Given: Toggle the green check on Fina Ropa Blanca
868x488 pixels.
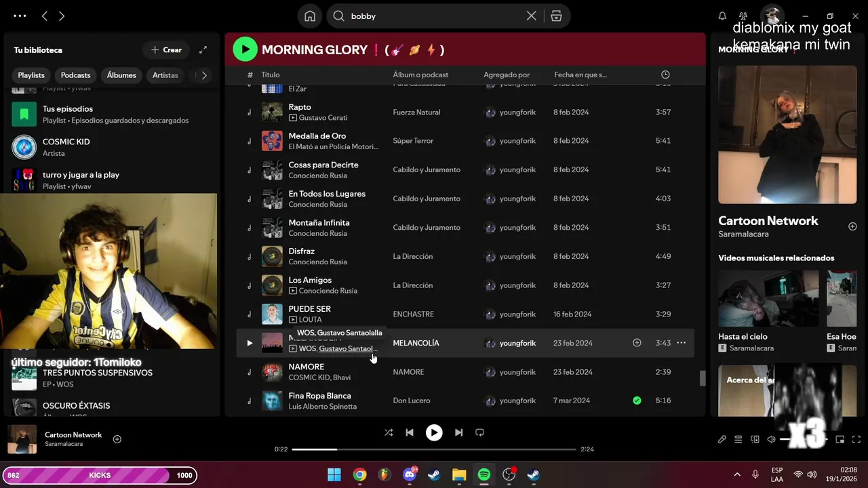Looking at the screenshot, I should [x=637, y=401].
